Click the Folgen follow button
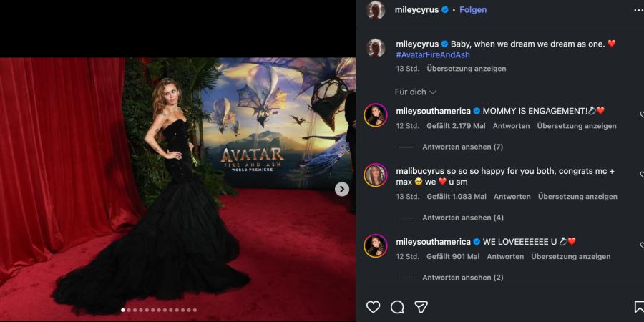This screenshot has width=644, height=322. pyautogui.click(x=473, y=10)
